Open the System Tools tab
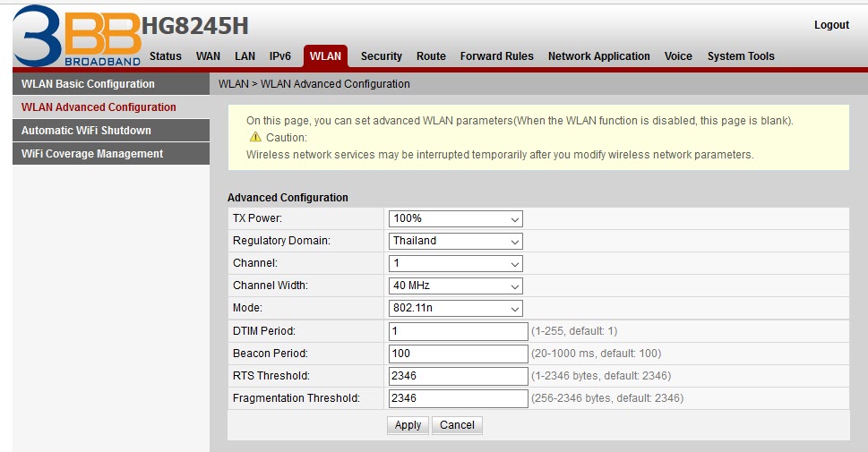 click(x=741, y=56)
